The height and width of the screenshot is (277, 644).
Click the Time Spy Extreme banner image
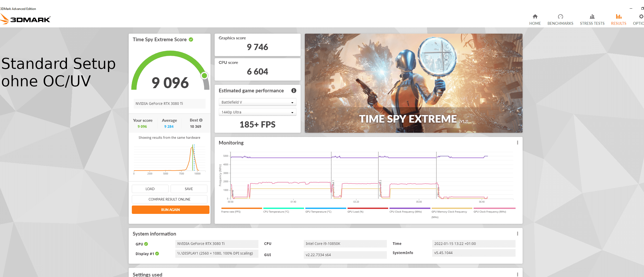[413, 83]
